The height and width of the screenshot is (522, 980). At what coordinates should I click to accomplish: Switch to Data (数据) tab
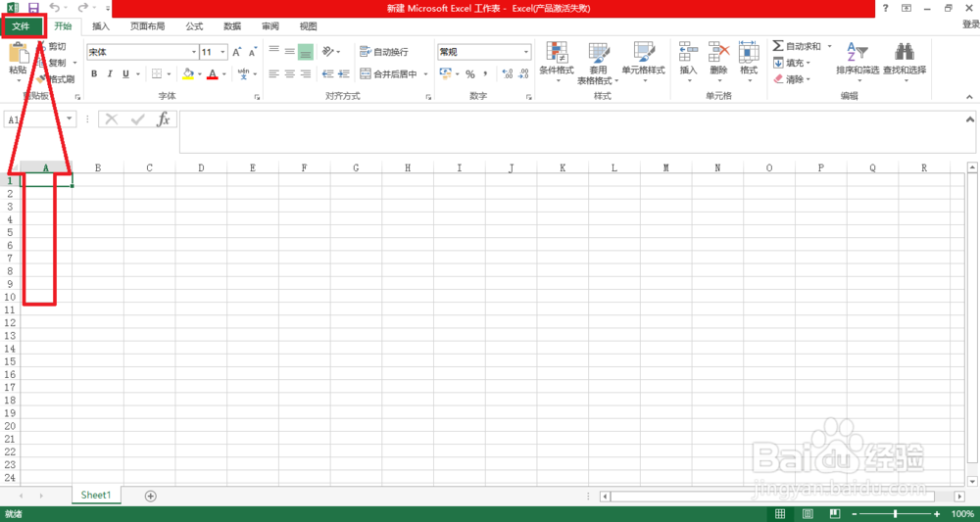point(232,26)
